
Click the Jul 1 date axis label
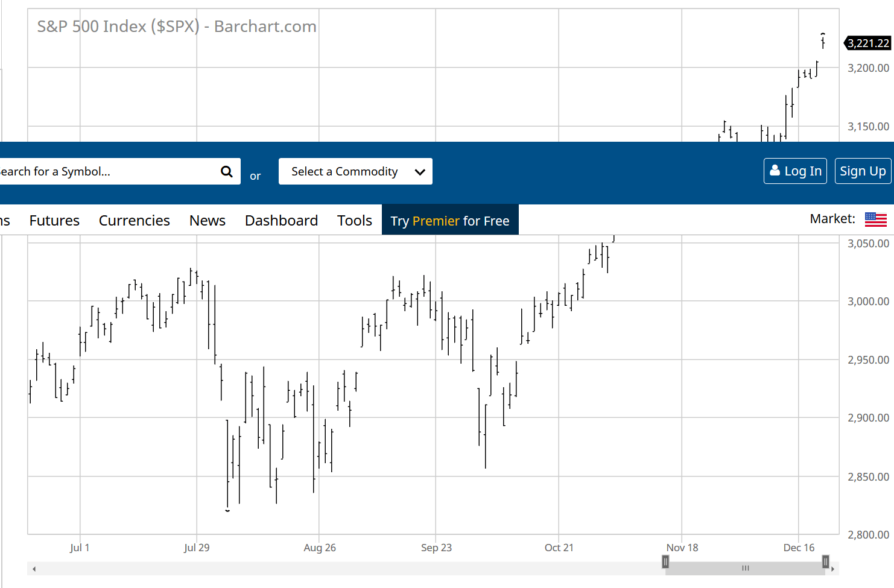(x=80, y=548)
